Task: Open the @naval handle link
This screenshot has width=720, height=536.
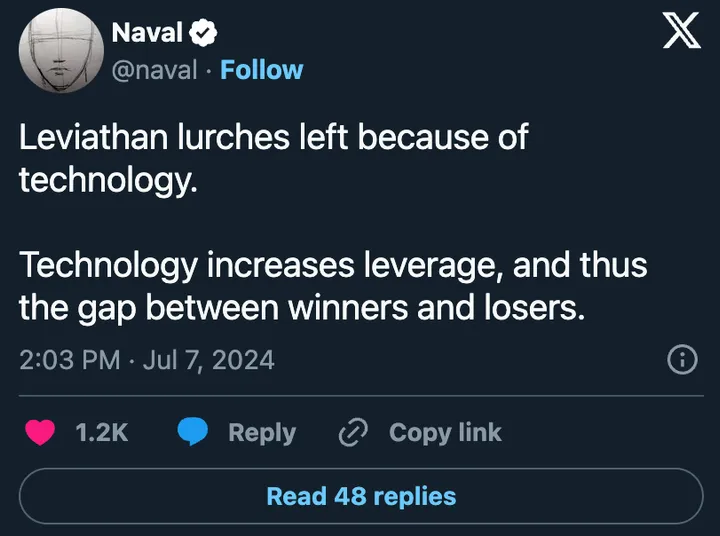Action: pos(154,70)
